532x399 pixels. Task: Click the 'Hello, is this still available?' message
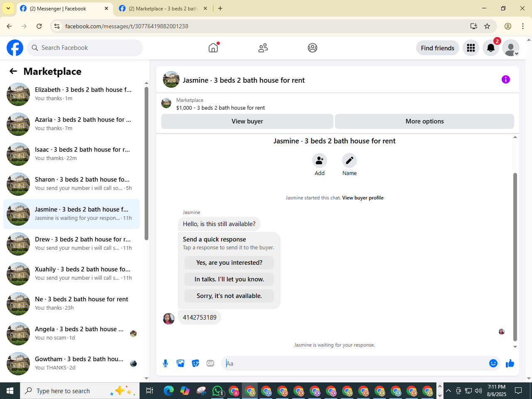(x=219, y=224)
